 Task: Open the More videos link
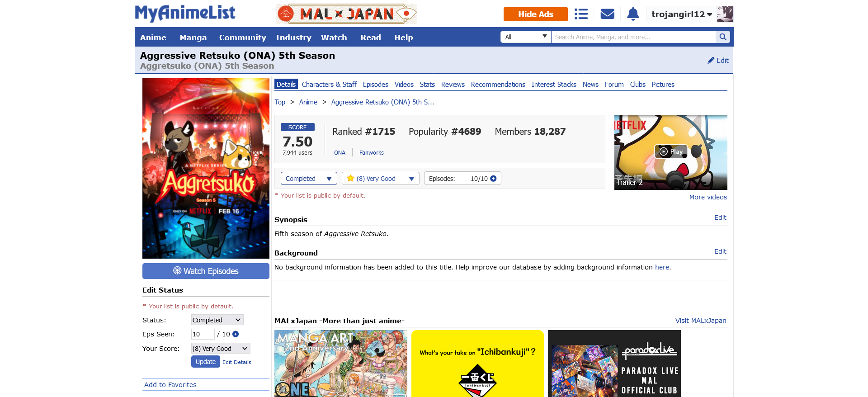[x=708, y=197]
